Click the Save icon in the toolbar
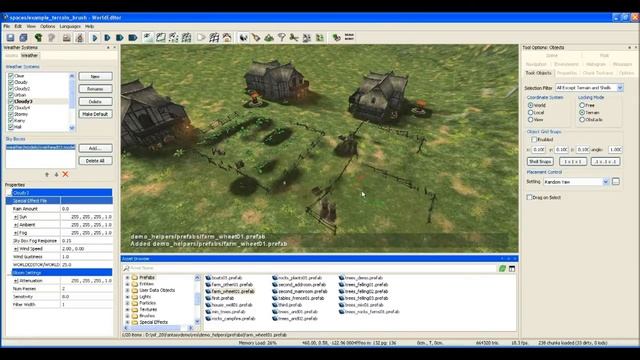The height and width of the screenshot is (360, 640). tap(10, 38)
